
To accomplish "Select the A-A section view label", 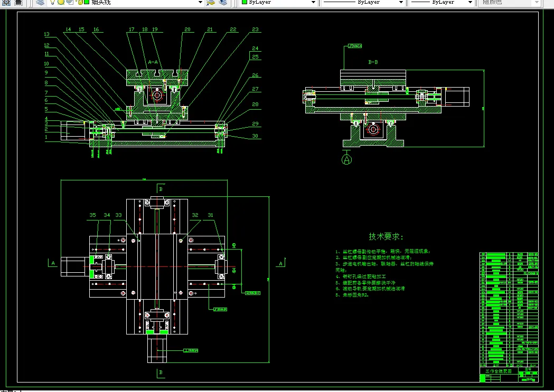I will pyautogui.click(x=153, y=62).
